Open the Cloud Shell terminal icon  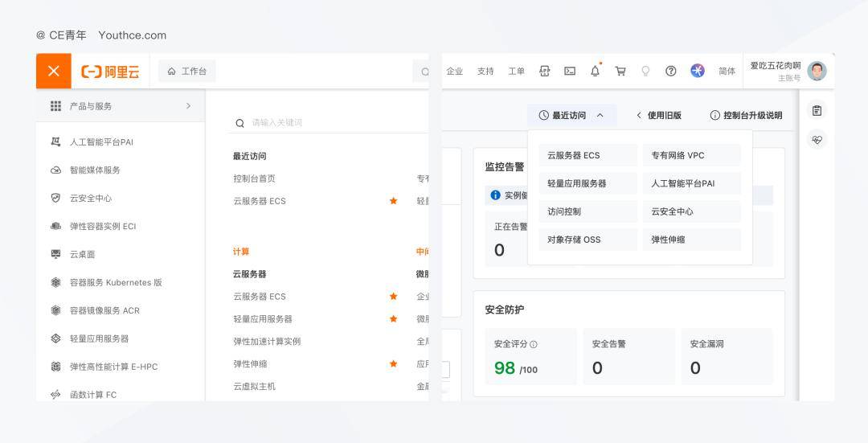(x=570, y=71)
